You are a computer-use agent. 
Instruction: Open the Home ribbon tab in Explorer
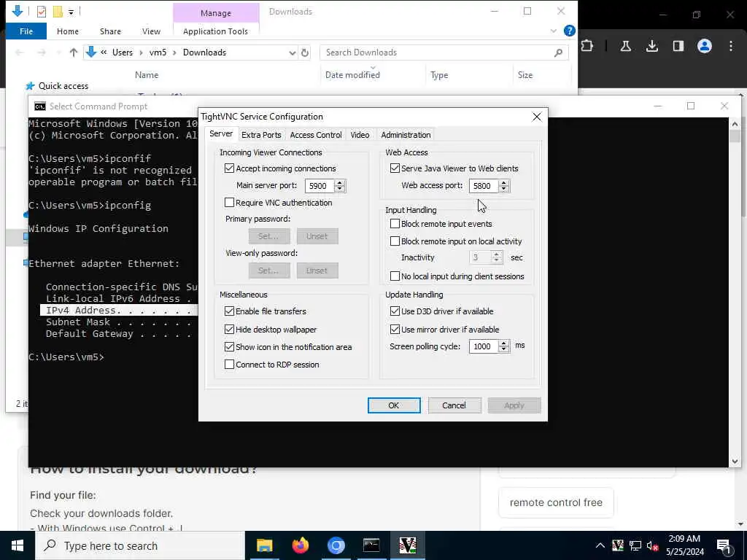click(x=68, y=31)
